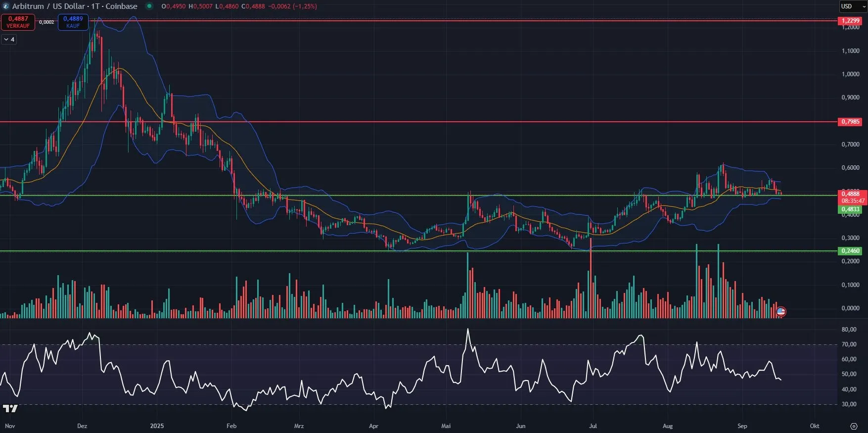Viewport: 868px width, 433px height.
Task: Click the 50,00 RSI axis label
Action: [x=849, y=374]
